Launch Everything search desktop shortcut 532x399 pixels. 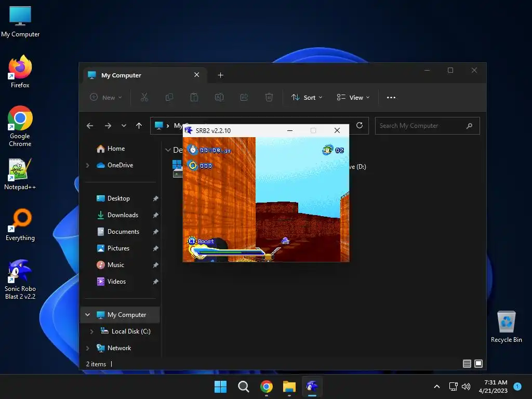click(20, 224)
